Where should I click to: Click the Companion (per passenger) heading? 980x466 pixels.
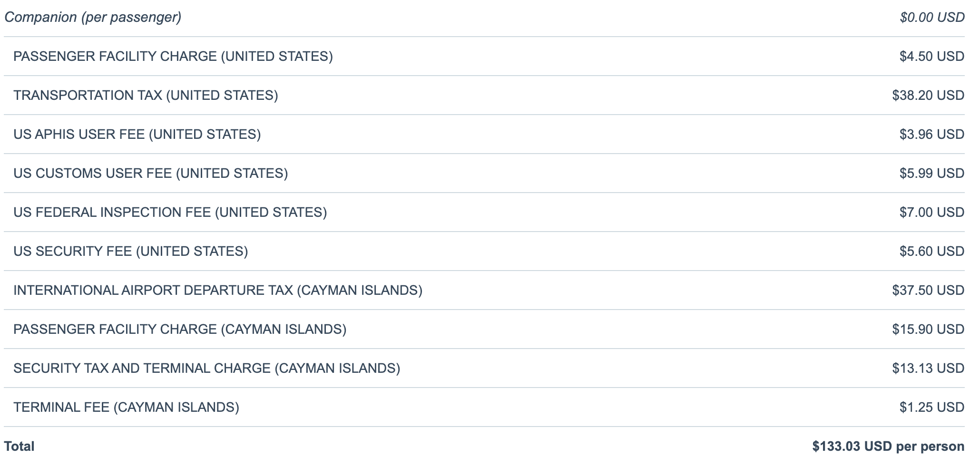click(93, 18)
